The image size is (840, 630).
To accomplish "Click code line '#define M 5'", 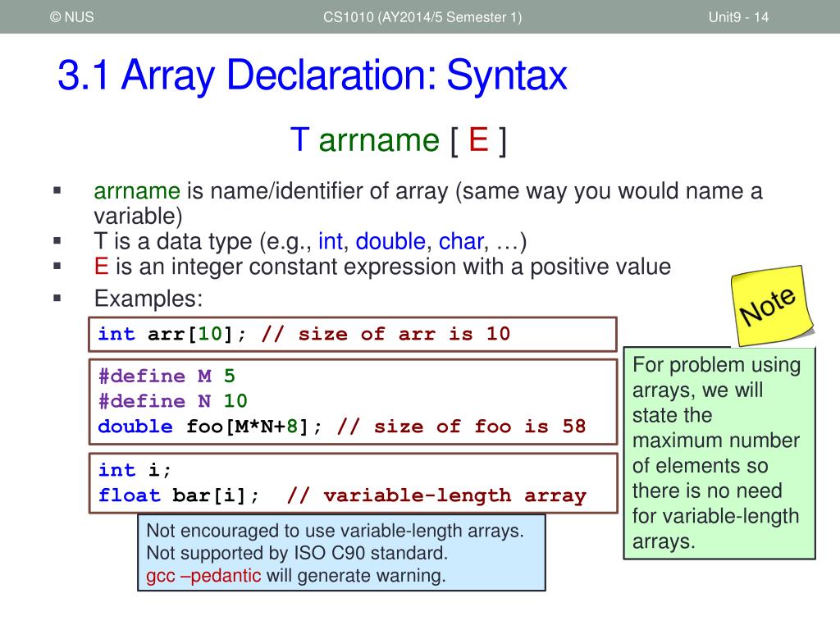I will (x=167, y=376).
